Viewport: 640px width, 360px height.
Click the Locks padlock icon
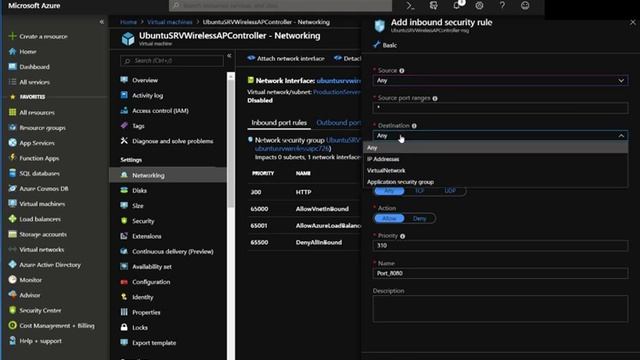click(x=124, y=327)
